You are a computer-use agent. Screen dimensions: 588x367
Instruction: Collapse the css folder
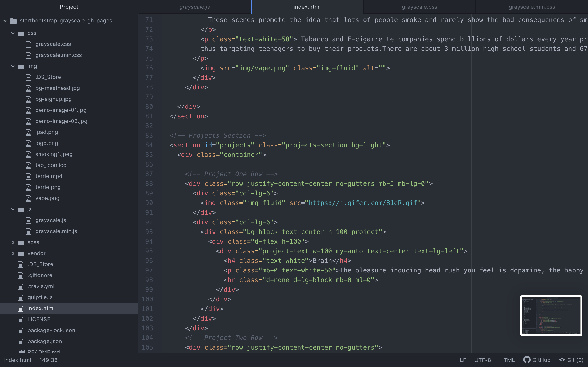tap(13, 33)
